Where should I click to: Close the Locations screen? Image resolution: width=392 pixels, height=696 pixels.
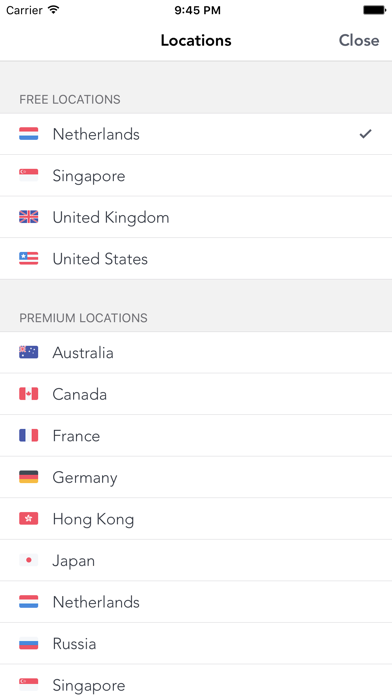tap(359, 40)
